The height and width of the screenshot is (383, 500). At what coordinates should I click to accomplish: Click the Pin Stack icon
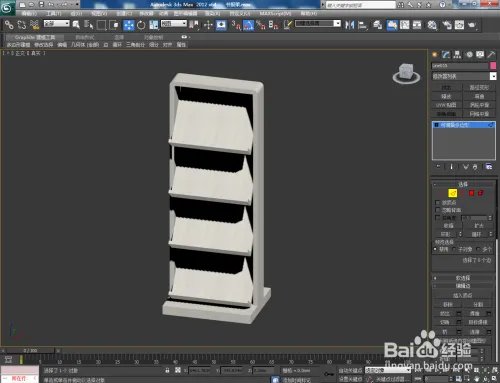click(438, 166)
